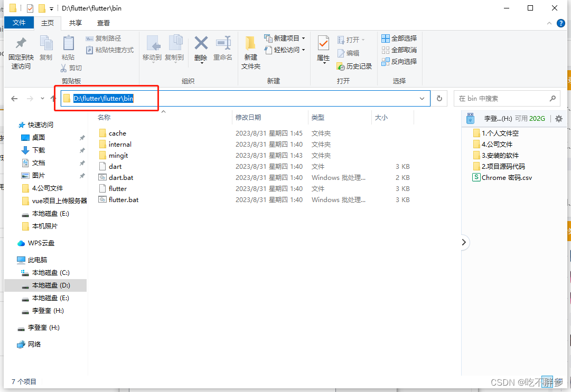Click 复制路径 copy path

coord(104,38)
